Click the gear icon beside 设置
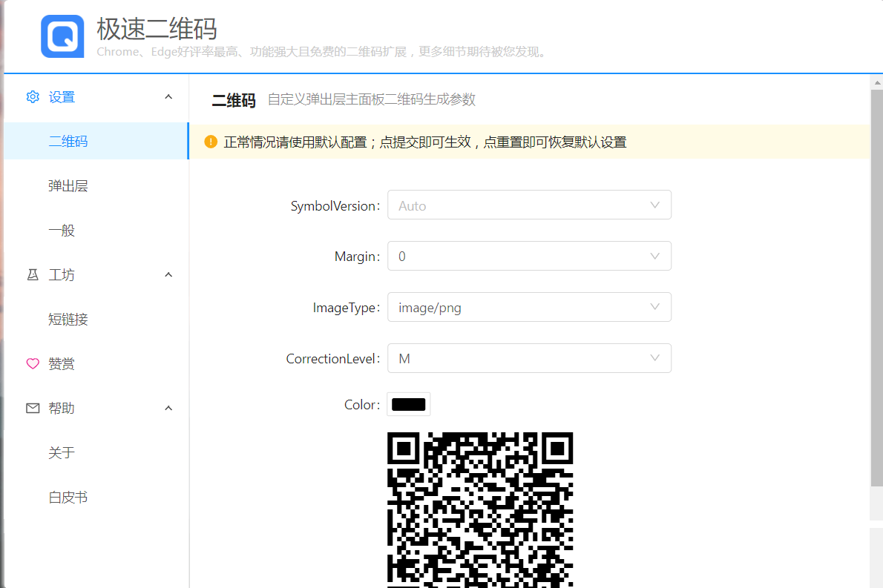 [x=33, y=97]
